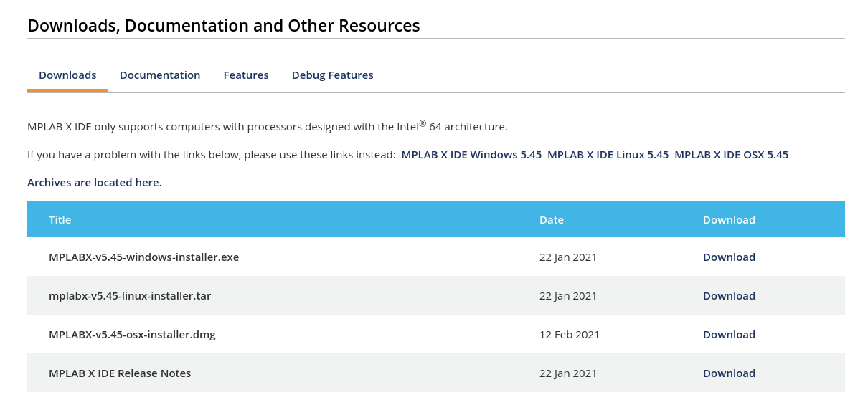Viewport: 868px width, 420px height.
Task: Click the Date column header
Action: pyautogui.click(x=551, y=219)
